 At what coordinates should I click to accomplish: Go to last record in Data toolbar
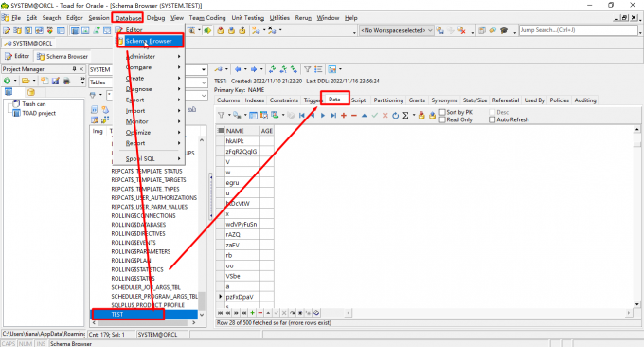point(333,116)
